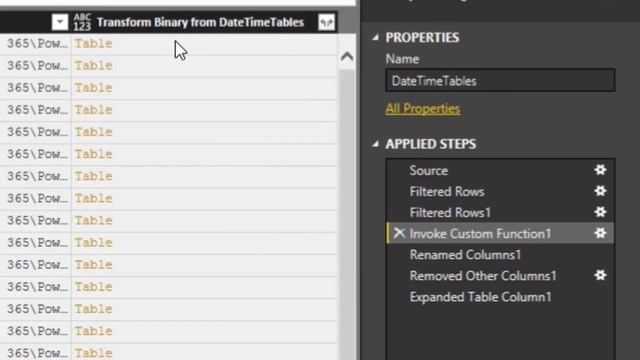
Task: Open the gear settings for Source step
Action: click(x=600, y=170)
